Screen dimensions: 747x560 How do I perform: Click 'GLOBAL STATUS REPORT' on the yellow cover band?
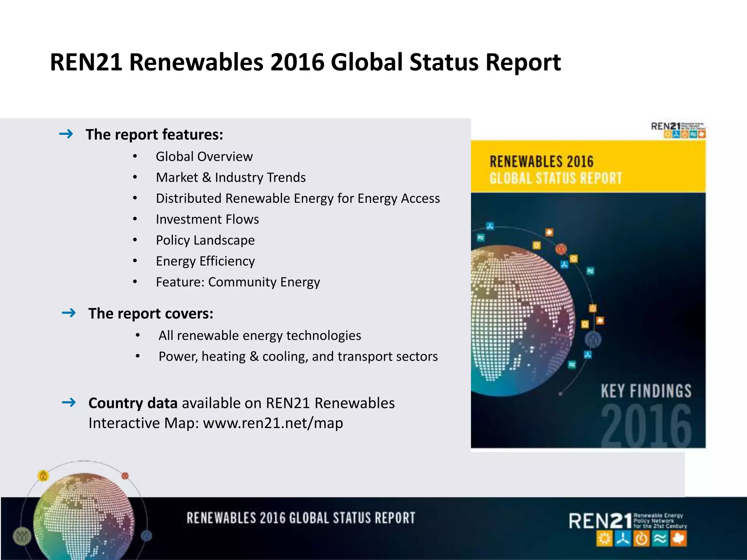(x=556, y=179)
